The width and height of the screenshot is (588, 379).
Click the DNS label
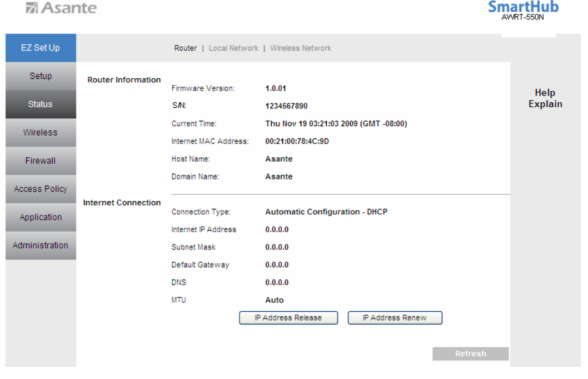point(178,282)
